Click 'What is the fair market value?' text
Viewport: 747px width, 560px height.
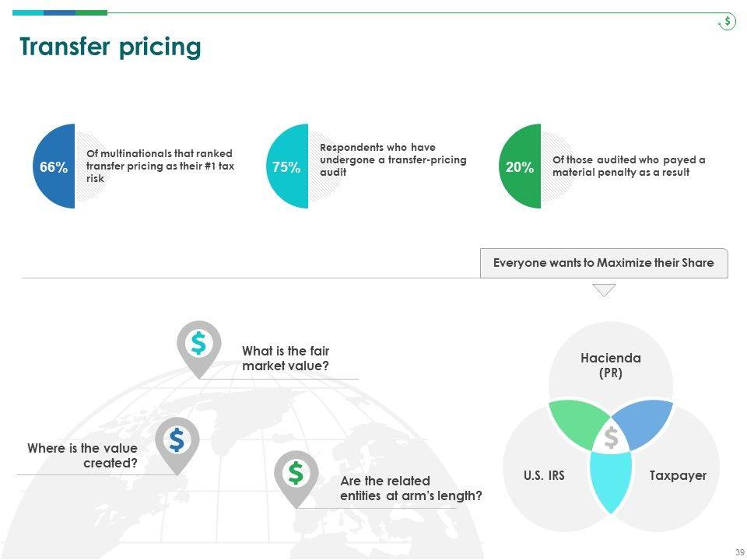point(286,359)
